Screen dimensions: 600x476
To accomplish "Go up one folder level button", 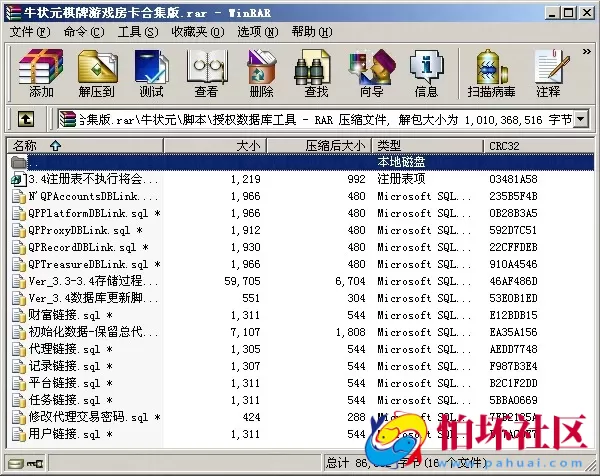I will click(26, 120).
